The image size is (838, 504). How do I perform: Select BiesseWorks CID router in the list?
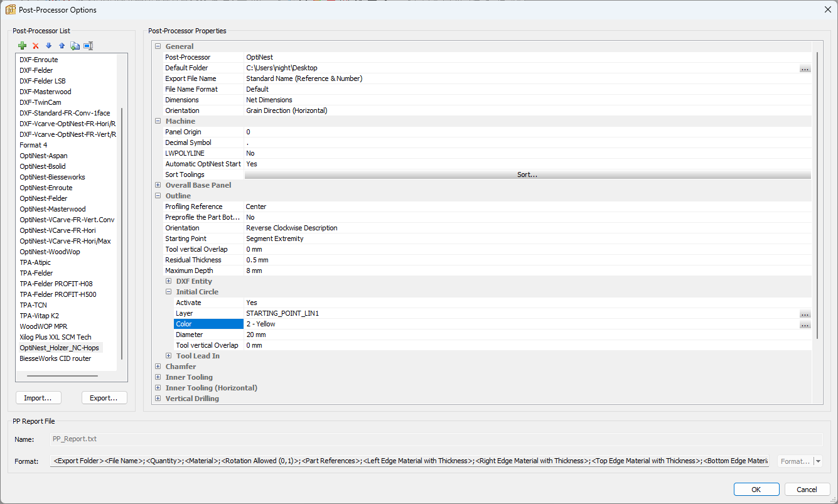[55, 358]
